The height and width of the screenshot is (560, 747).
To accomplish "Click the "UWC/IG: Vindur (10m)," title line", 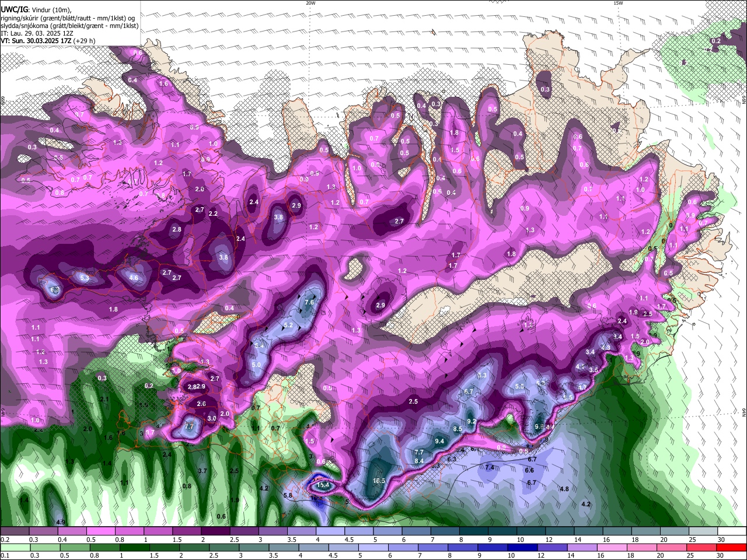I will pyautogui.click(x=35, y=10).
